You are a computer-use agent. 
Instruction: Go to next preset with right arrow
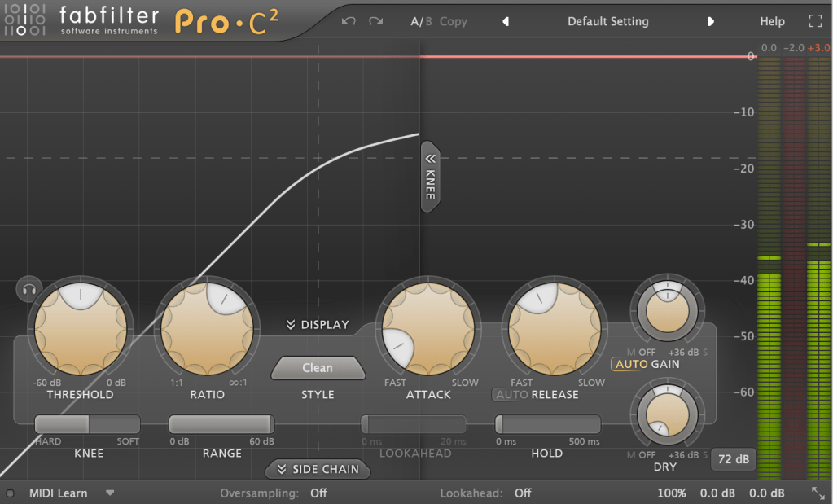711,22
